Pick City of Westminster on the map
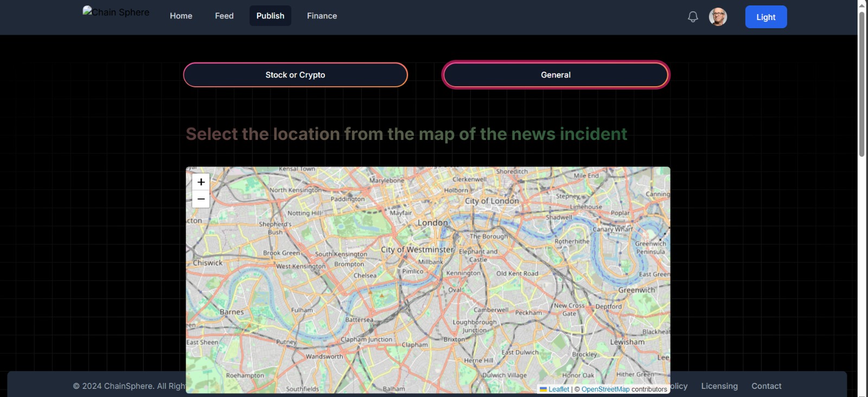The image size is (868, 397). [417, 249]
